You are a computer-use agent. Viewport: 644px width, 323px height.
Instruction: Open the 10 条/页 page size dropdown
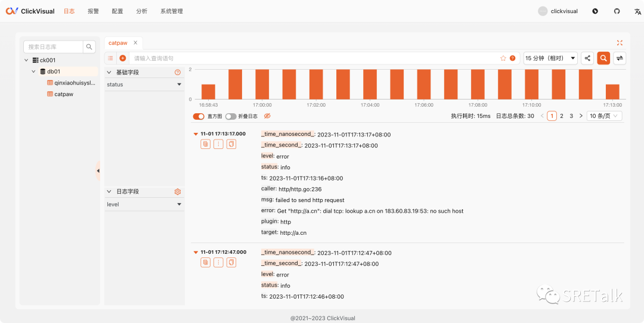(x=605, y=116)
